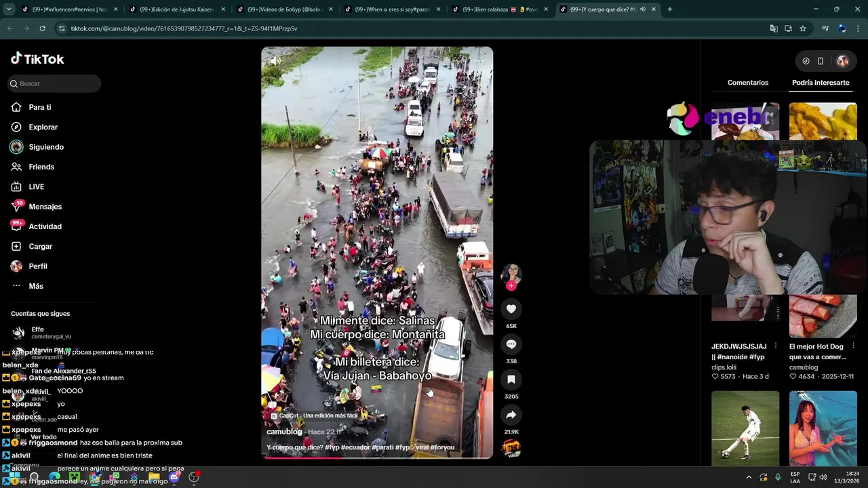Open Perfil in the sidebar
Viewport: 868px width, 488px height.
(37, 266)
